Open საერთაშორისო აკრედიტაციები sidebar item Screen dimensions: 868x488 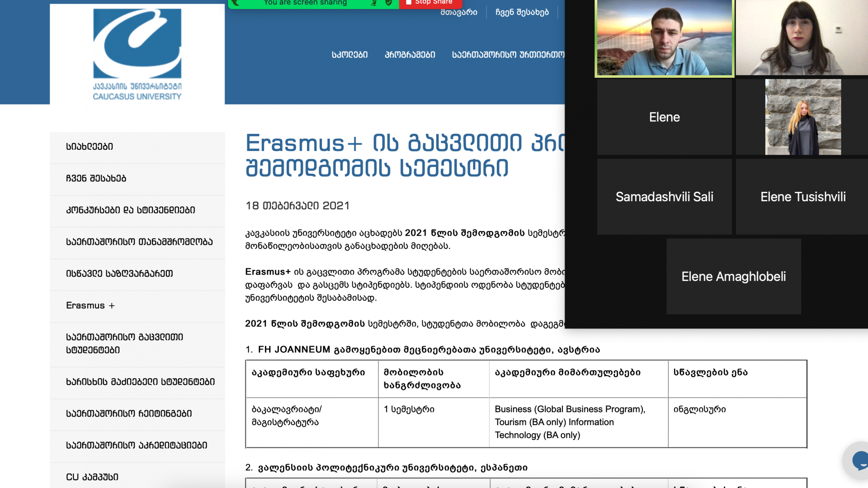tap(137, 445)
